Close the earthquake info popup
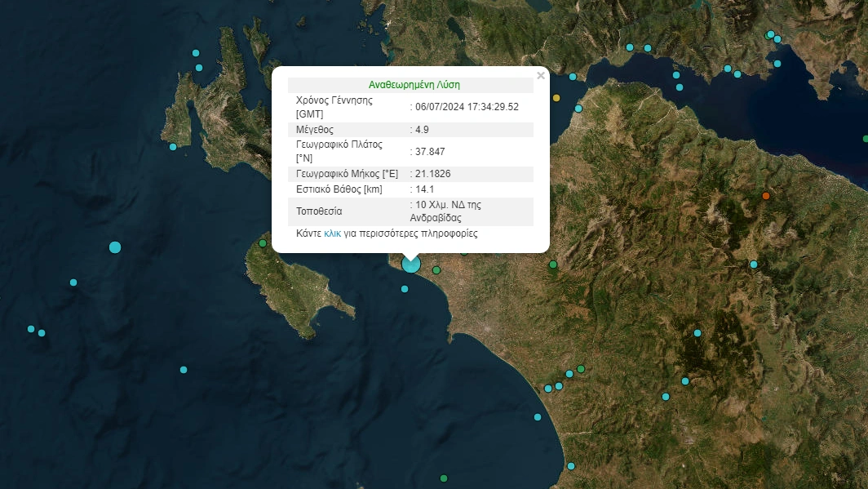The height and width of the screenshot is (489, 868). tap(540, 76)
